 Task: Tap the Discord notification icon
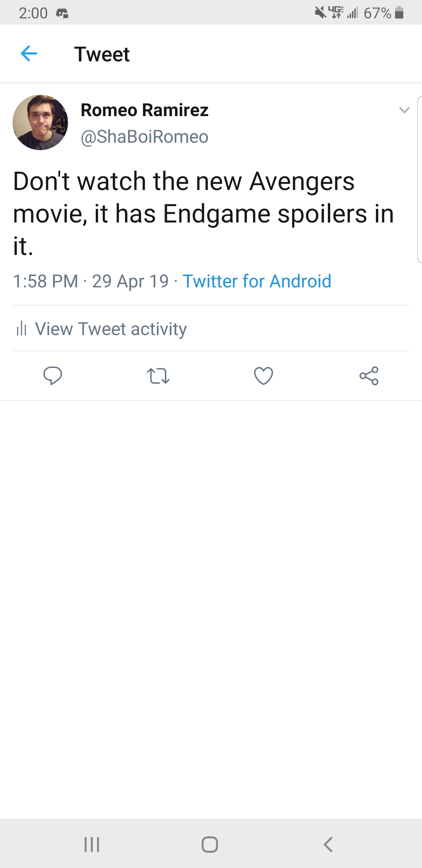click(63, 14)
